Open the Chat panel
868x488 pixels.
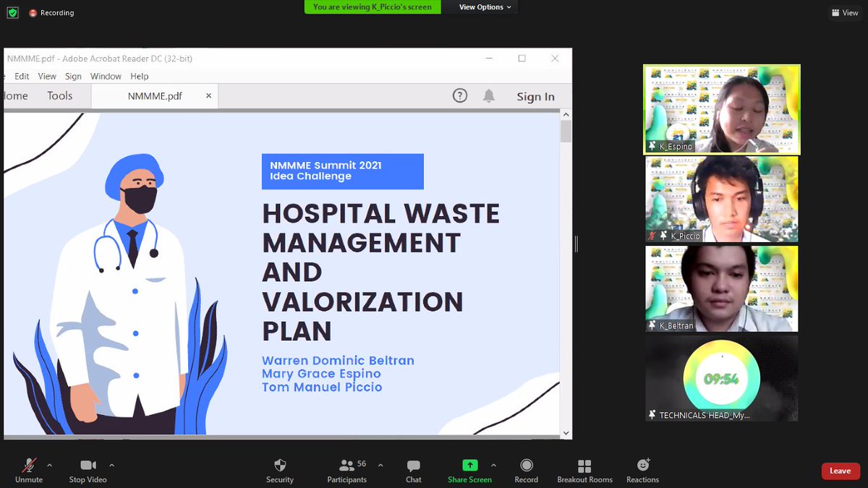[414, 471]
